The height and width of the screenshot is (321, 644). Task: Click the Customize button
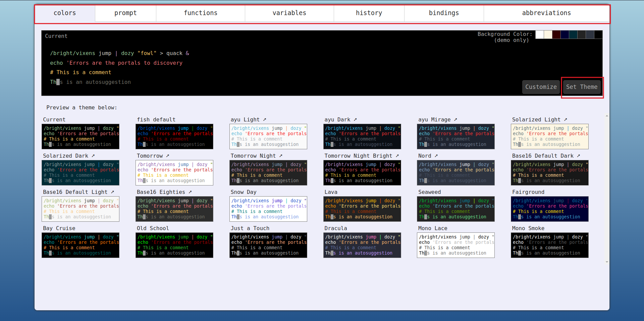[x=541, y=87]
